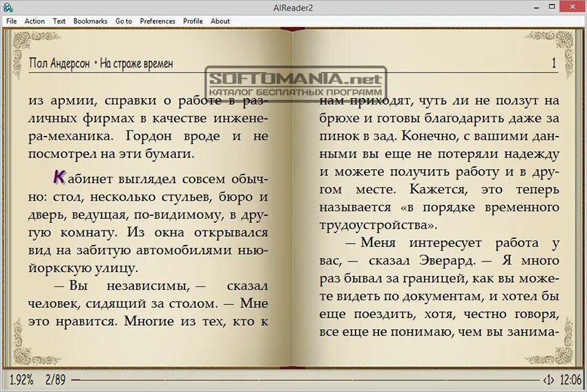Open the About menu
This screenshot has height=392, width=587.
[x=220, y=21]
